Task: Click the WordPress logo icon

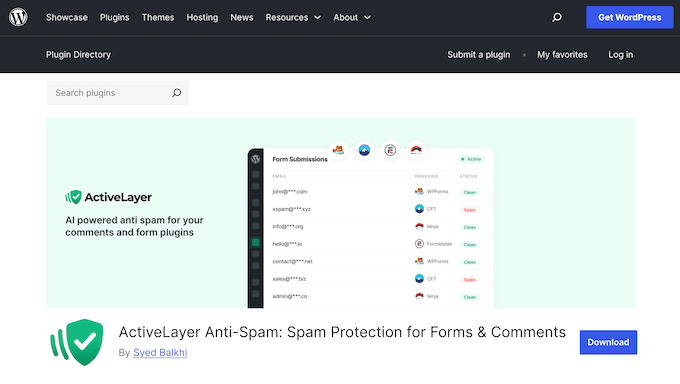Action: (18, 17)
